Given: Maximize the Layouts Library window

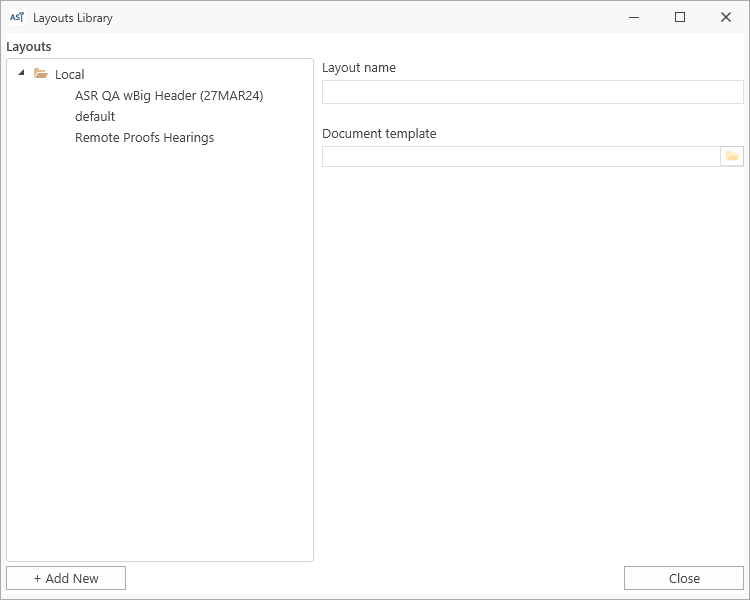Looking at the screenshot, I should pos(680,17).
